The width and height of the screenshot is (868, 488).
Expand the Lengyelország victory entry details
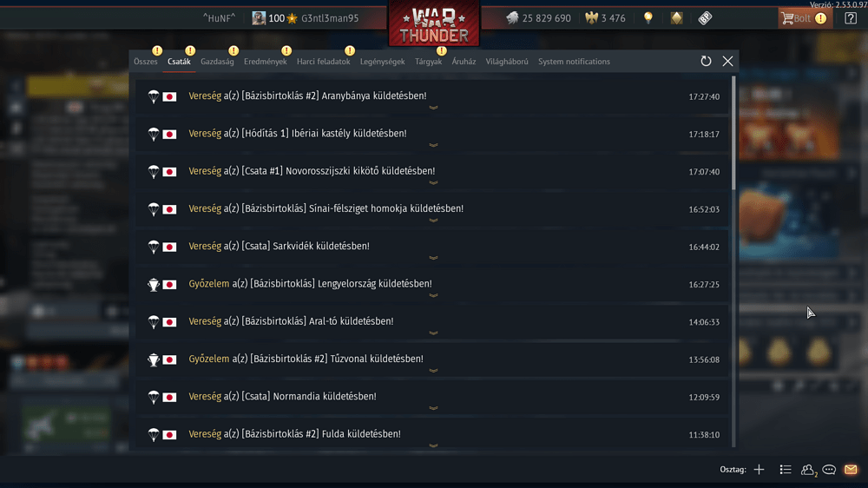433,295
